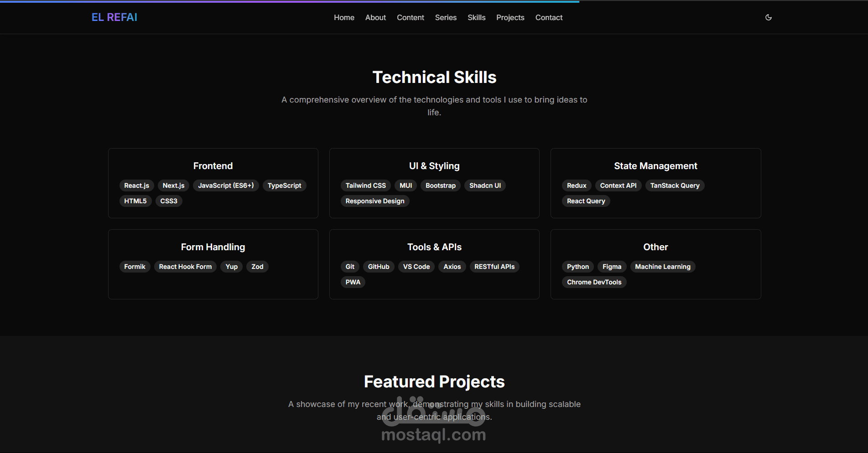
Task: Click the EL REFAI logo
Action: [x=114, y=17]
